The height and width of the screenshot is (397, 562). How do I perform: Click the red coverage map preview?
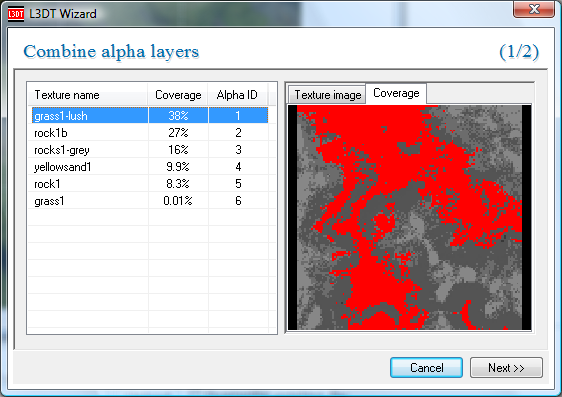409,217
